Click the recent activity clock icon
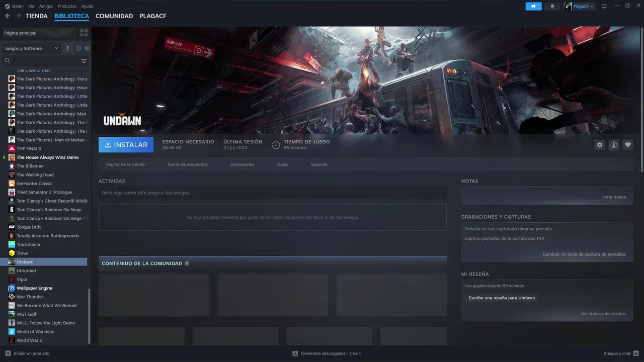The width and height of the screenshot is (644, 362). 78,48
